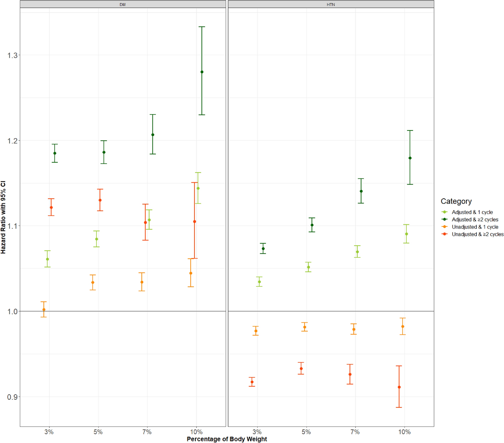
Task: Click the 3% x-axis label under HTN panel
Action: pos(257,432)
